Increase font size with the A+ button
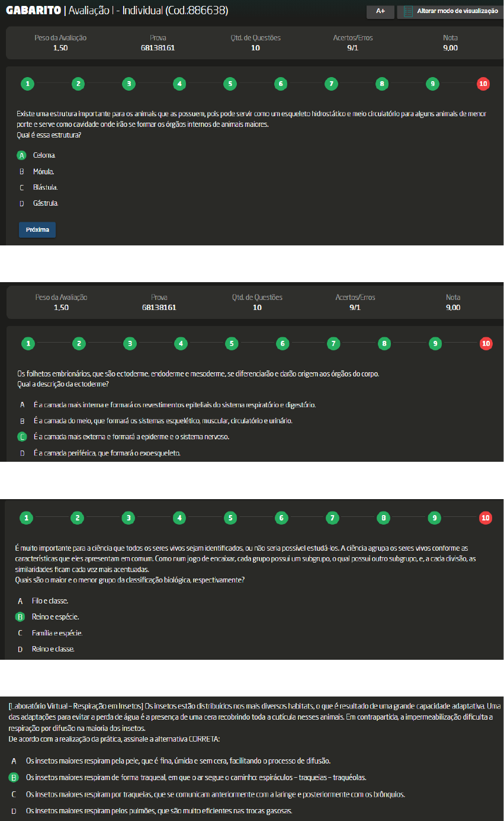 click(x=380, y=11)
